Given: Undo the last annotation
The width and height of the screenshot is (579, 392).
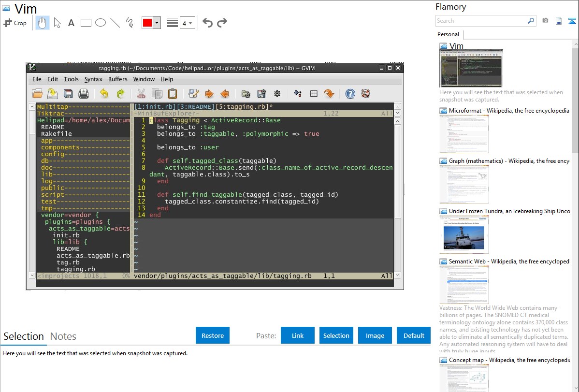Looking at the screenshot, I should click(x=207, y=23).
